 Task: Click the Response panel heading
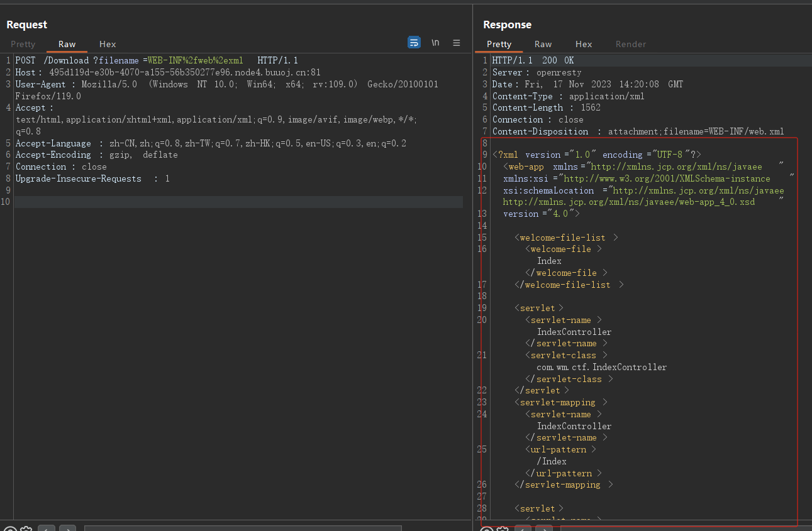508,25
